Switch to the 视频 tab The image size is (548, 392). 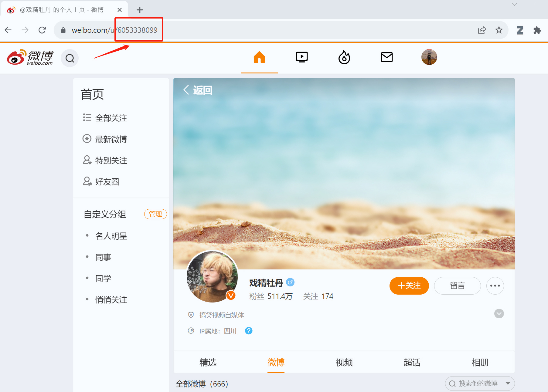coord(344,362)
